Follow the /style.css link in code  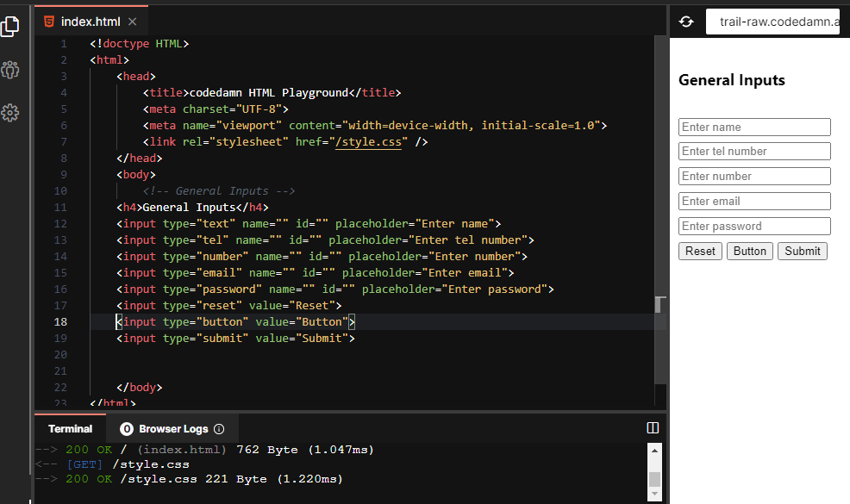coord(368,142)
